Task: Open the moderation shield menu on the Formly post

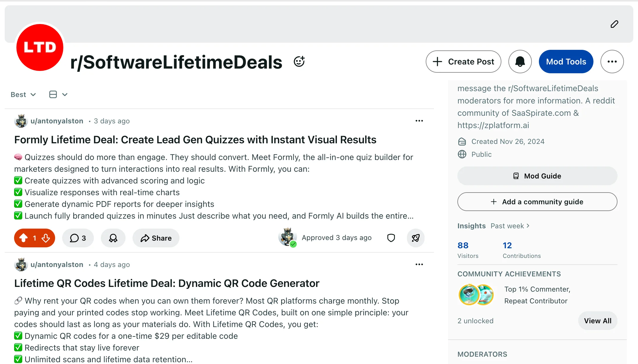Action: coord(391,238)
